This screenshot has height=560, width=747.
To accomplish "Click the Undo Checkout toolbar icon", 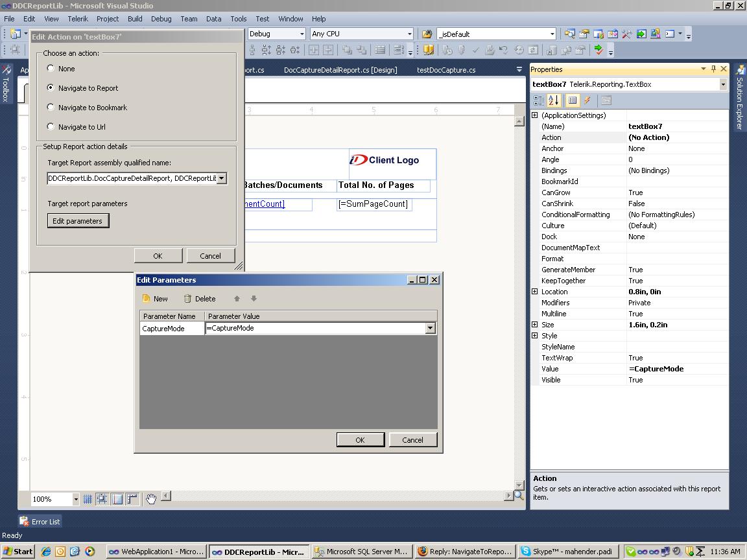I will (x=504, y=49).
